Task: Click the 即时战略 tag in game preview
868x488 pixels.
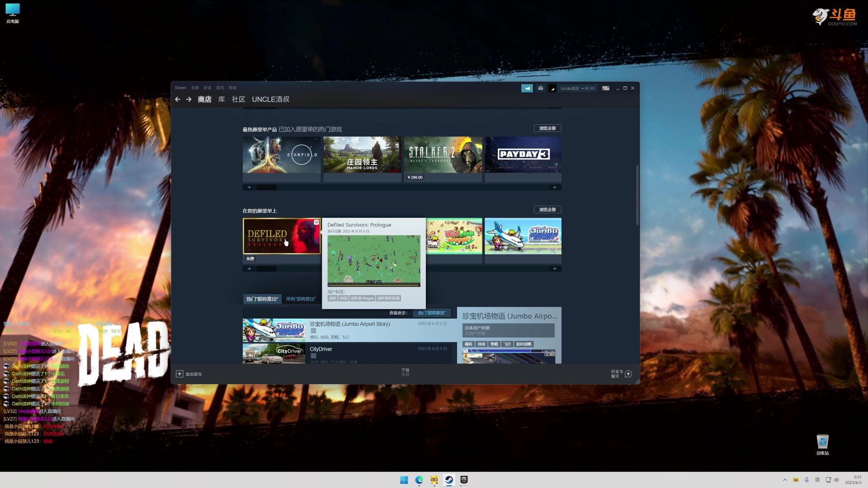Action: pyautogui.click(x=524, y=344)
